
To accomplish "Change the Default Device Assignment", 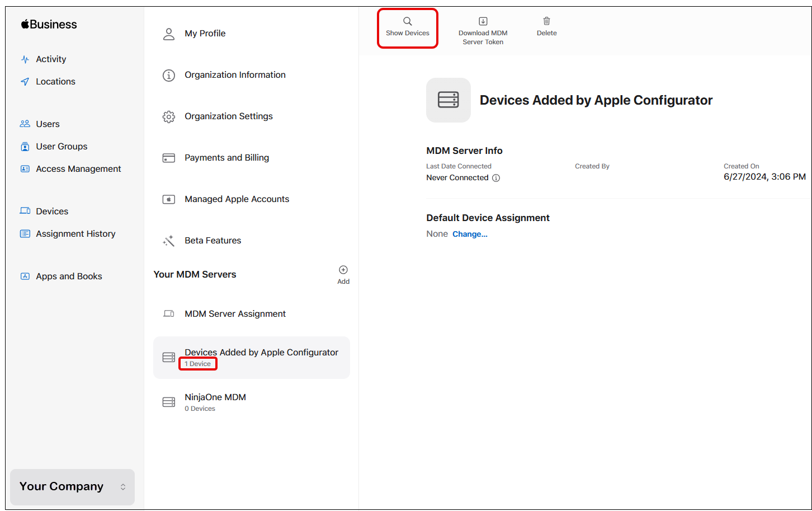I will coord(470,234).
